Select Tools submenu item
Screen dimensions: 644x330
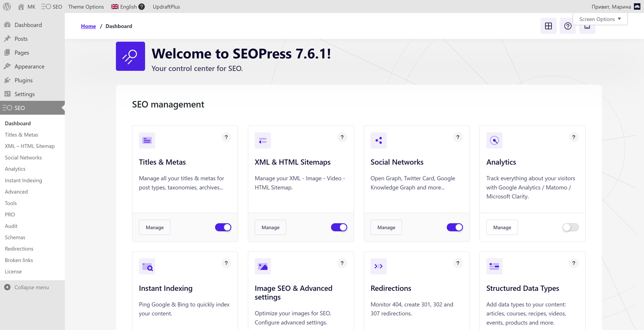click(x=11, y=203)
